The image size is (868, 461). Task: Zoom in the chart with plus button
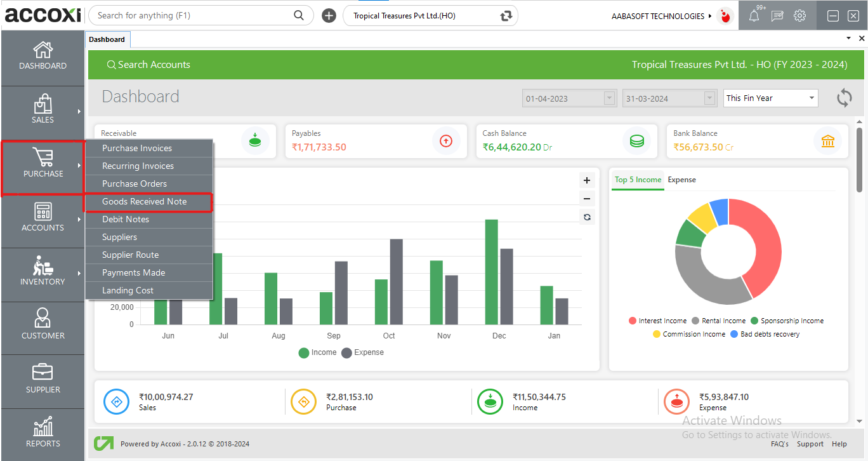(587, 181)
